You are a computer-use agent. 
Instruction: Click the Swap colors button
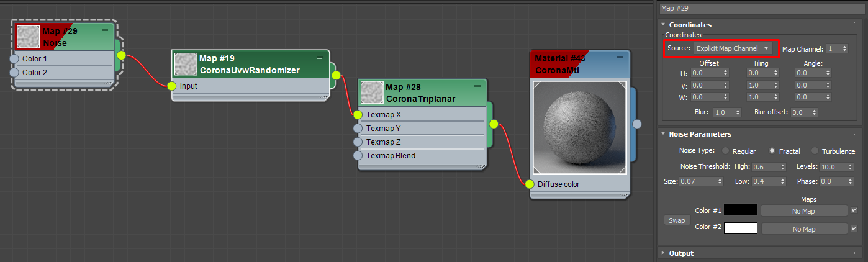[677, 220]
